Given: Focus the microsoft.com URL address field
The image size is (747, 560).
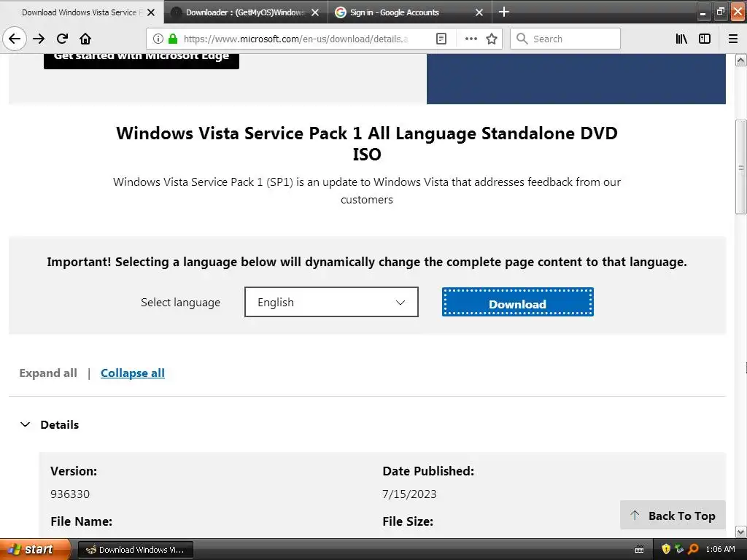Looking at the screenshot, I should [x=296, y=39].
